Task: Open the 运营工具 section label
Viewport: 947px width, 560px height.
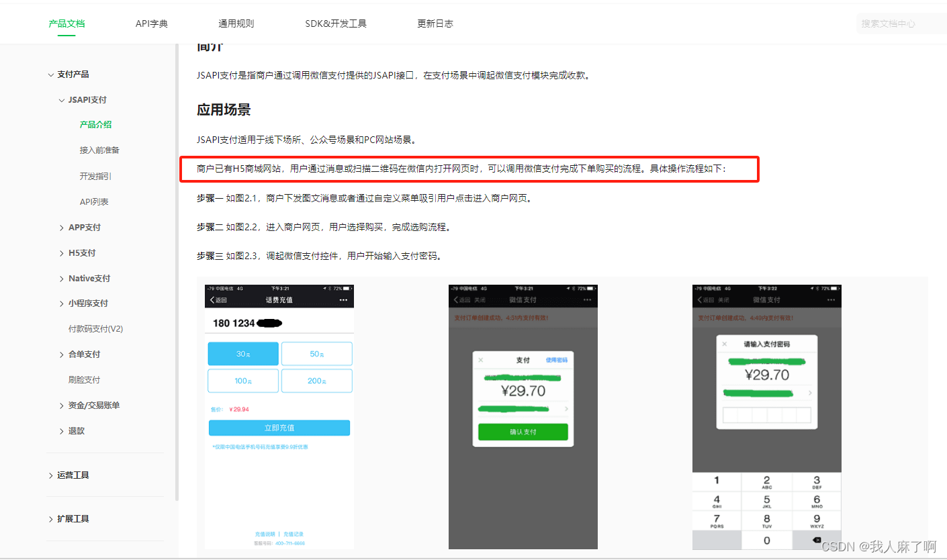Action: pyautogui.click(x=73, y=475)
